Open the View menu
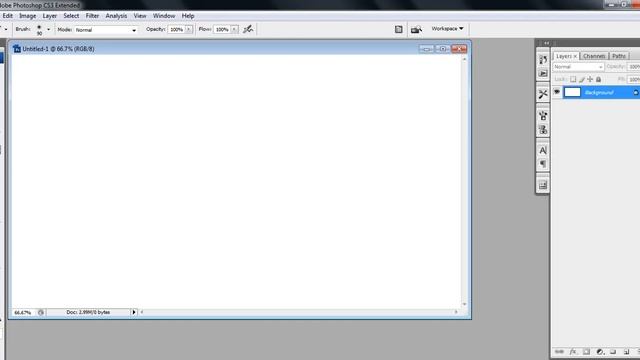Screen dimensions: 640x360 pyautogui.click(x=140, y=16)
